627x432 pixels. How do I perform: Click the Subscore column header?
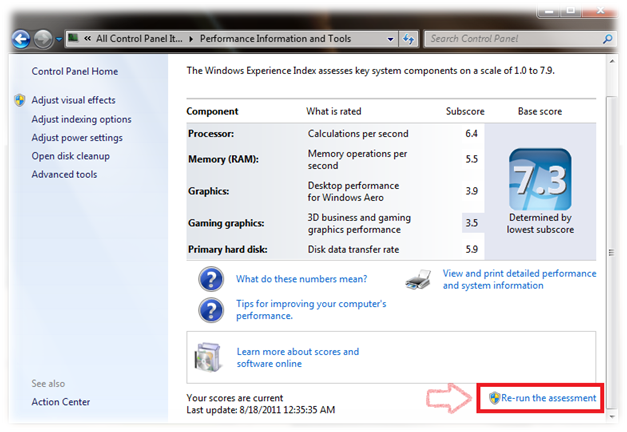(465, 111)
